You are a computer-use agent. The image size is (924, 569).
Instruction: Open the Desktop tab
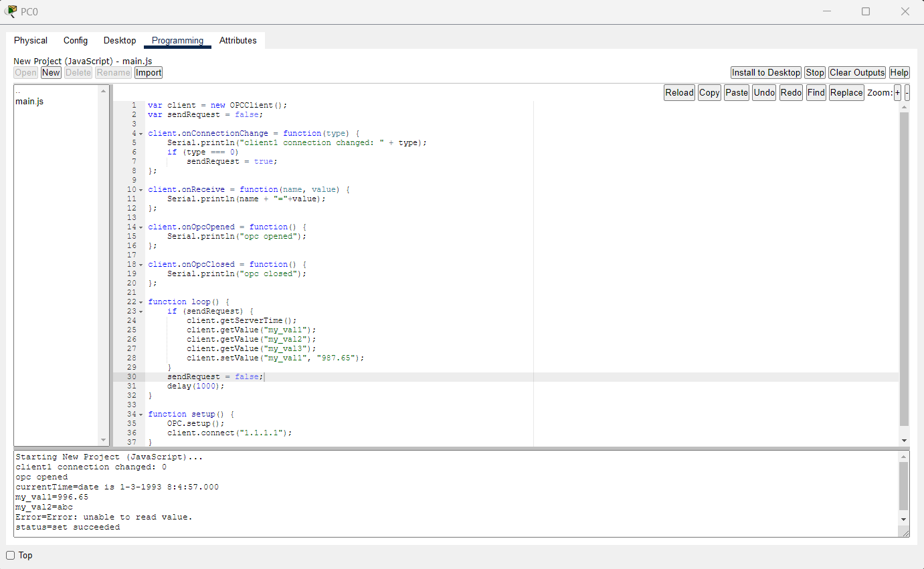point(120,41)
